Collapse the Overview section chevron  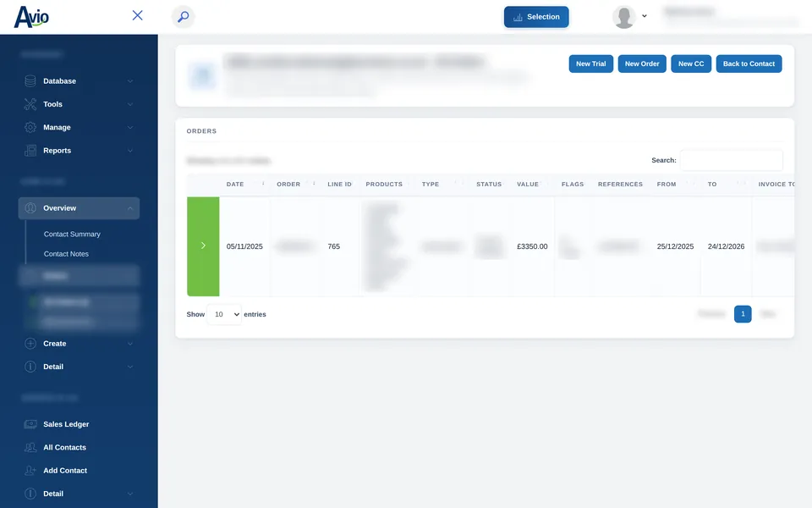pyautogui.click(x=130, y=208)
